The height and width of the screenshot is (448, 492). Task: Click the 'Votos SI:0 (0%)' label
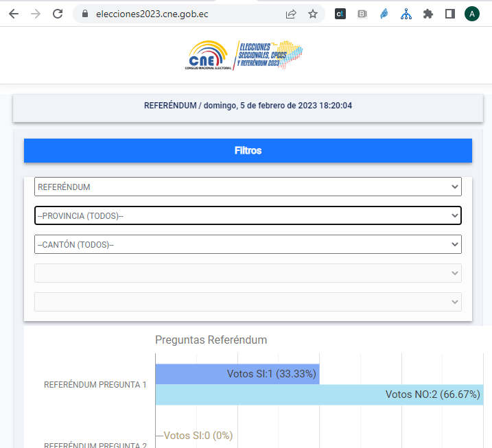tap(198, 436)
